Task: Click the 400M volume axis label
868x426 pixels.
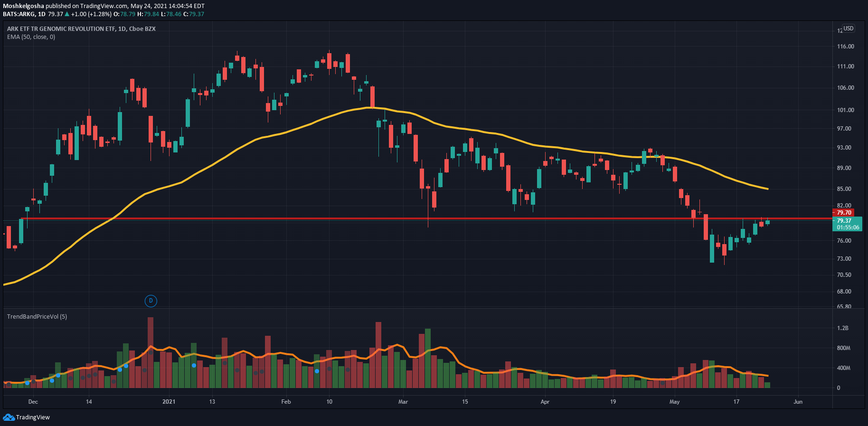Action: point(843,368)
